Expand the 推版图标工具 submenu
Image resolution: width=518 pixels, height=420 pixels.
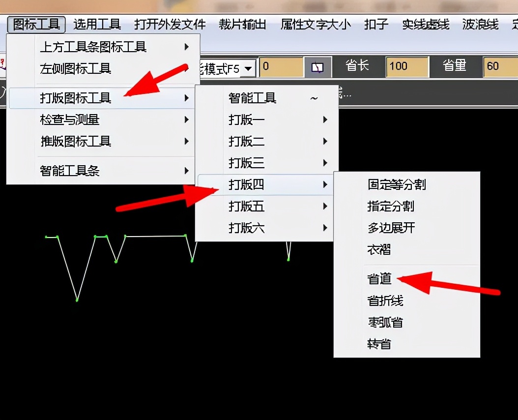75,141
